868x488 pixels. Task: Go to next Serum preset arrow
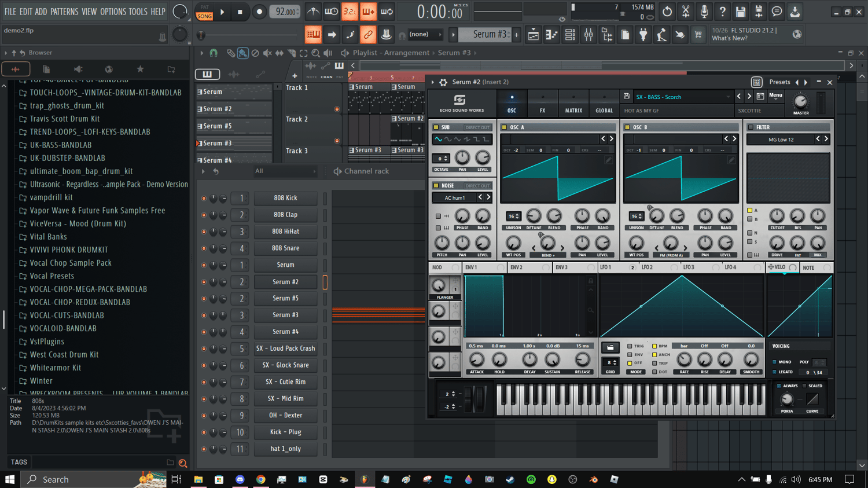tap(749, 96)
